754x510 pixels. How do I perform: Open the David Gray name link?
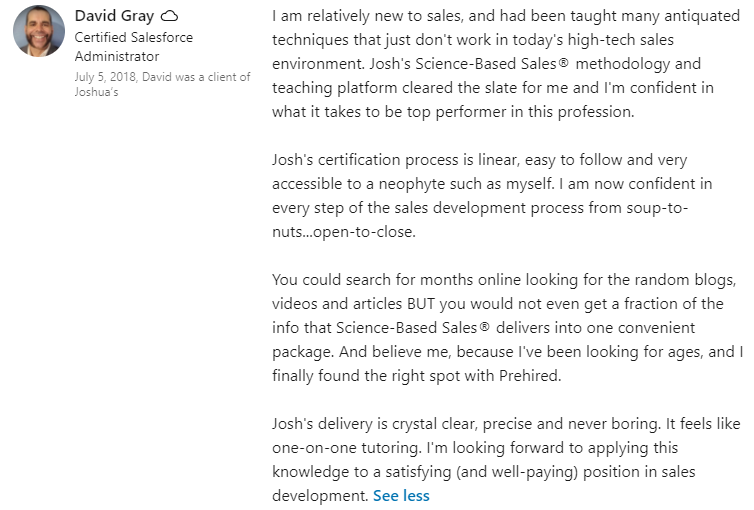[114, 16]
